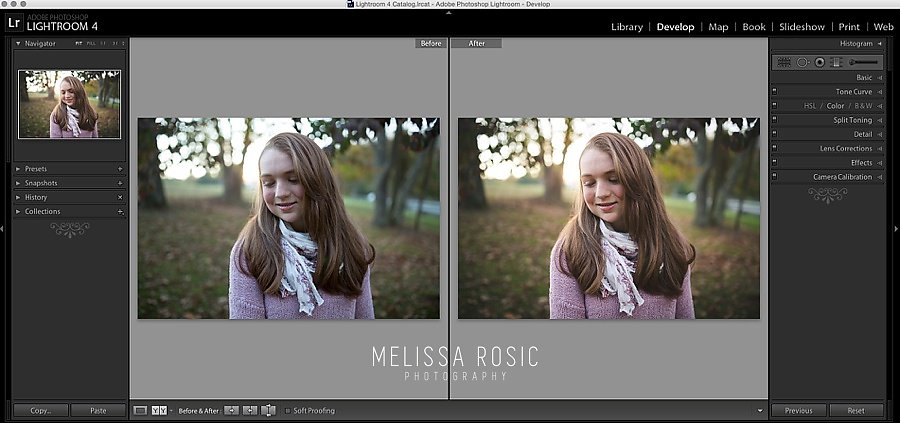Image resolution: width=900 pixels, height=423 pixels.
Task: Open the Library module
Action: tap(627, 27)
